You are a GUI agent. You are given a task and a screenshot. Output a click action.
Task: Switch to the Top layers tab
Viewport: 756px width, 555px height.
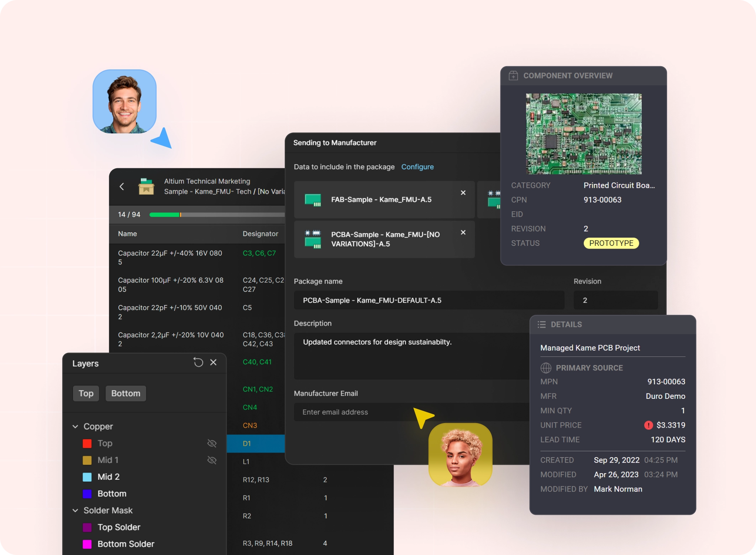pos(86,393)
